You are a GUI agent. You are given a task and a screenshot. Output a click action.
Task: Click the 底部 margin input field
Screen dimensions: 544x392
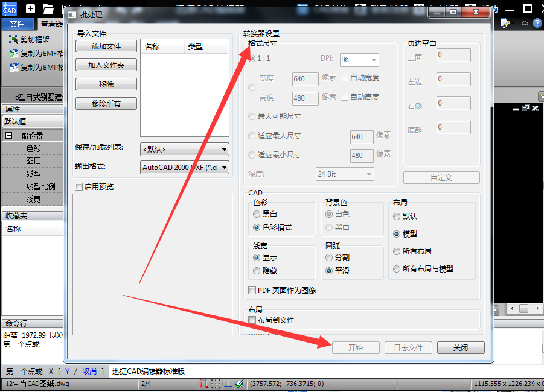[x=453, y=127]
